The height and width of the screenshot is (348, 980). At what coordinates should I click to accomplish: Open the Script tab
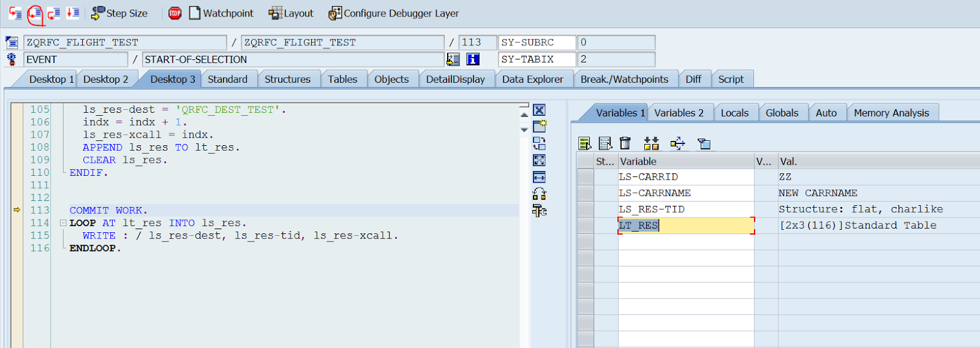731,79
